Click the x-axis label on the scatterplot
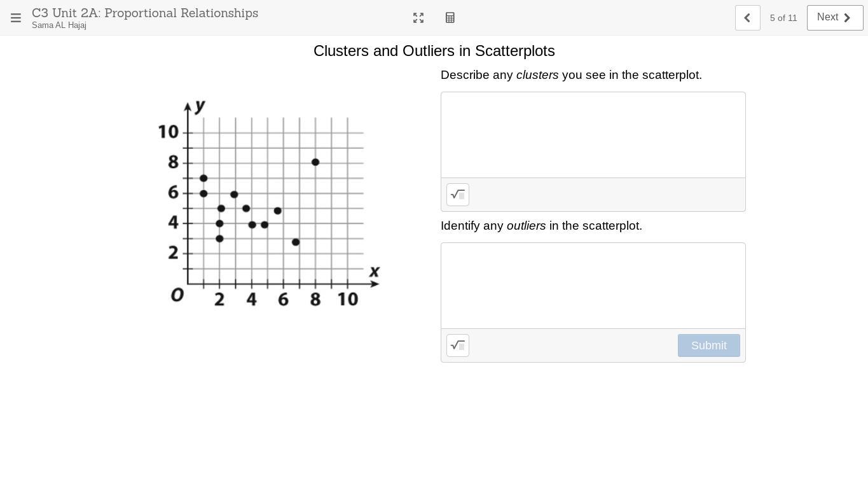The height and width of the screenshot is (488, 868). (375, 272)
